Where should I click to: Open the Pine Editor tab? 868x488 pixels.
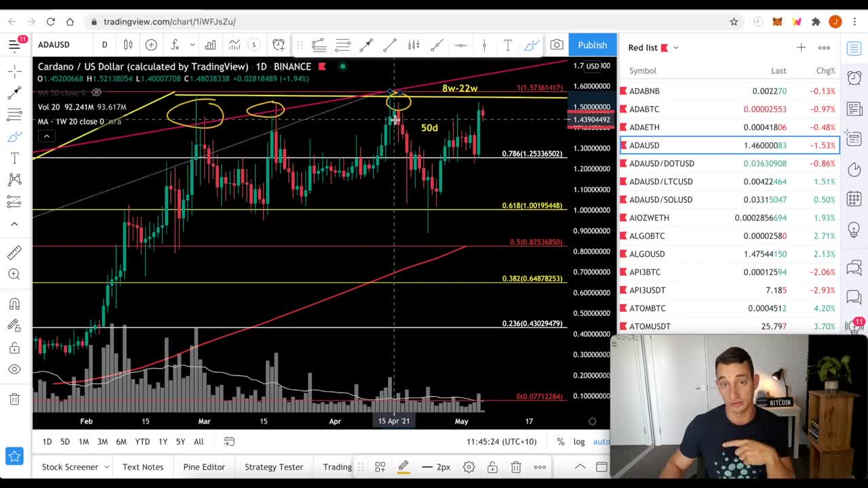(204, 467)
